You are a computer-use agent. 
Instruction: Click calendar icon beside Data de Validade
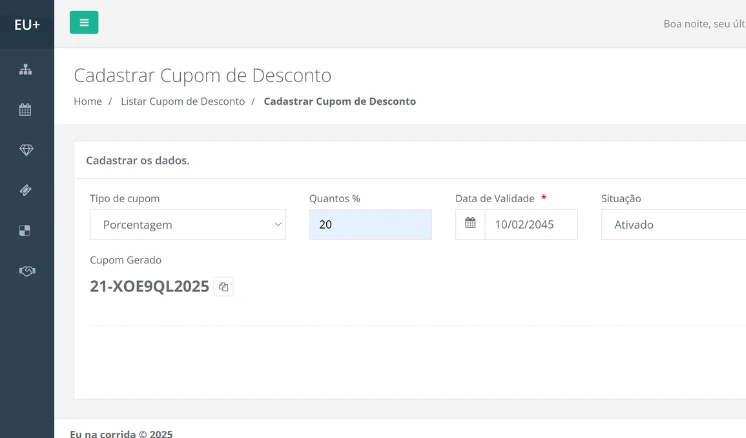pos(470,224)
